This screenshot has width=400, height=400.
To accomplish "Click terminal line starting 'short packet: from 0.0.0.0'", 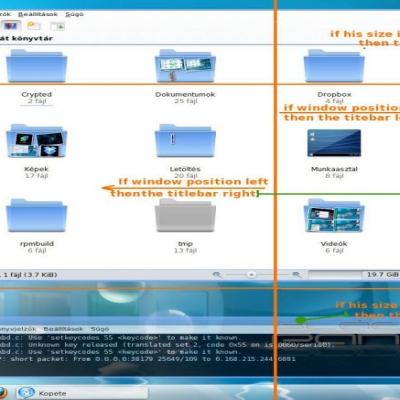I will click(148, 359).
